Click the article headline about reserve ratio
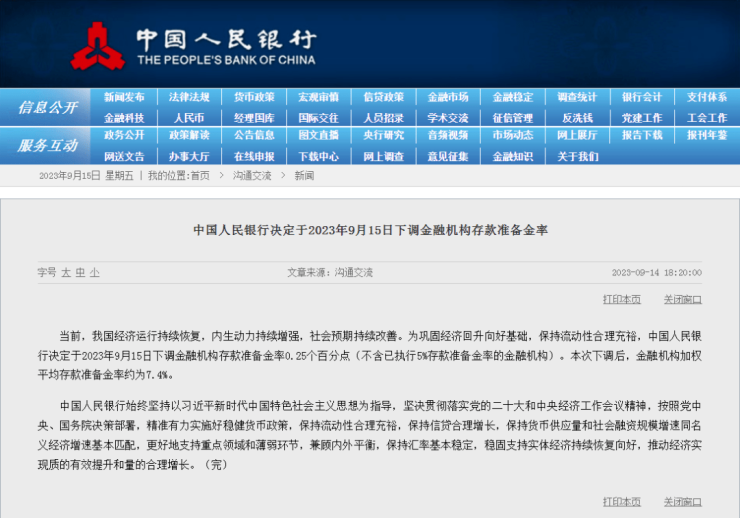This screenshot has width=740, height=518. click(x=370, y=230)
